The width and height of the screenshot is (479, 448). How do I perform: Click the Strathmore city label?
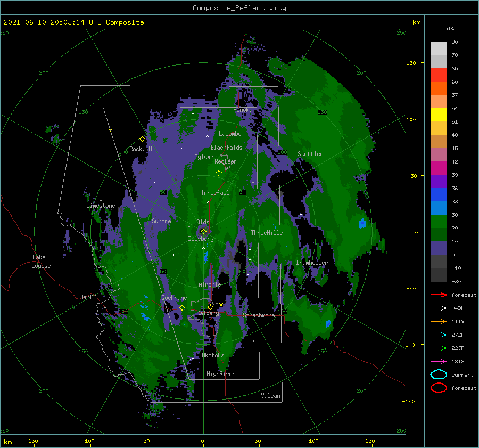coord(259,315)
